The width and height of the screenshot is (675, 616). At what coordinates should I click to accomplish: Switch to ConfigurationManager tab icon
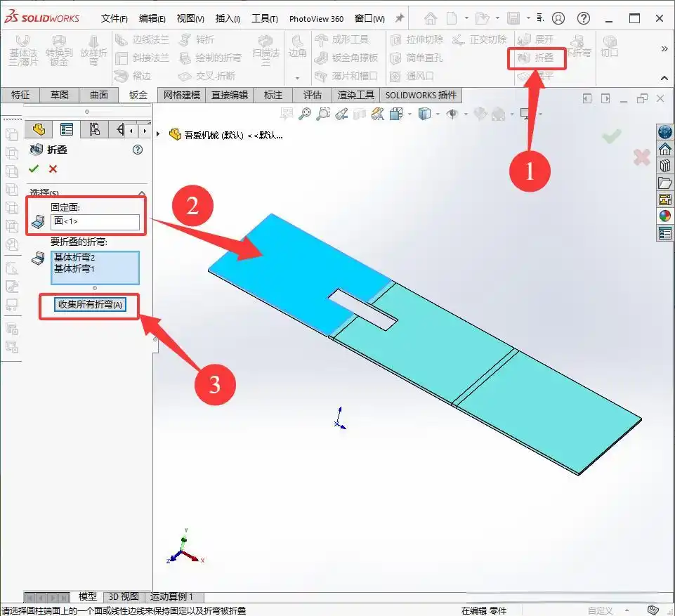coord(94,129)
